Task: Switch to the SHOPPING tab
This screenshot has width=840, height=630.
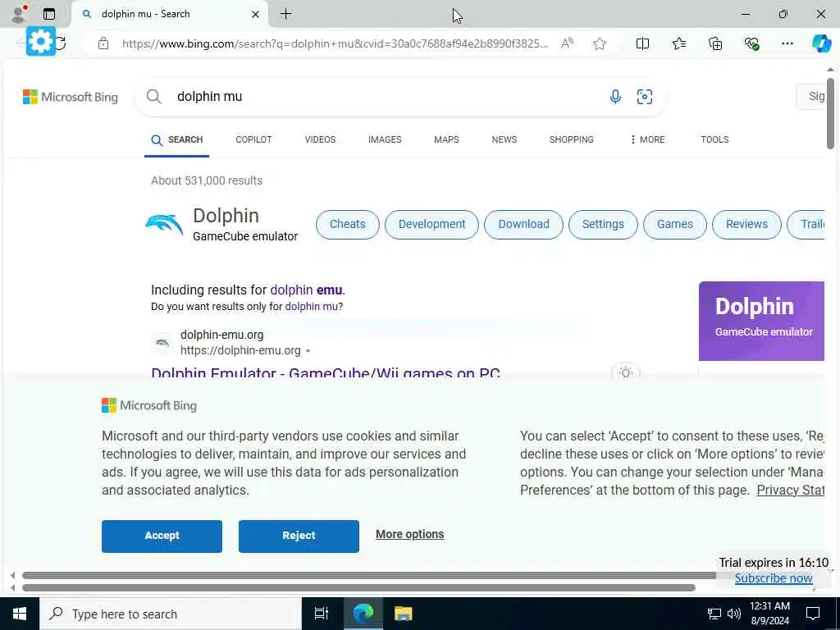Action: 571,139
